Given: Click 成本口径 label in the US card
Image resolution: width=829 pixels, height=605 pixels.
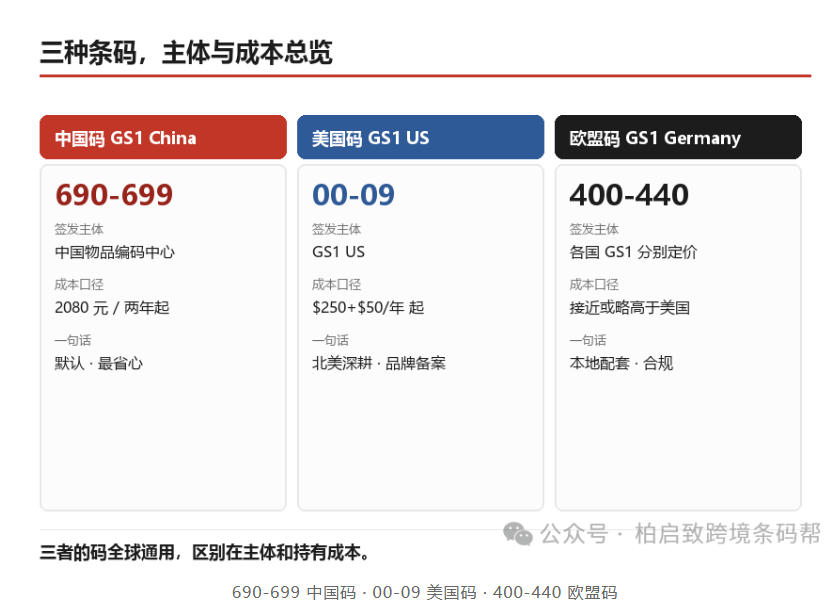Looking at the screenshot, I should tap(336, 285).
